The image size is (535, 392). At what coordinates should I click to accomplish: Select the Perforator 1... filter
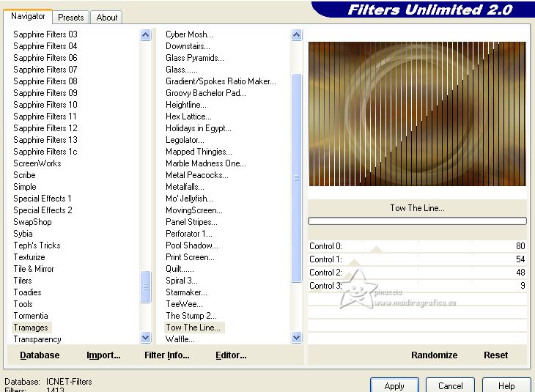click(x=189, y=234)
